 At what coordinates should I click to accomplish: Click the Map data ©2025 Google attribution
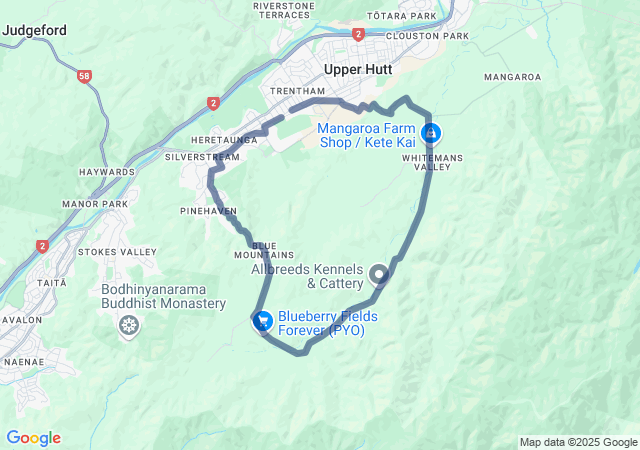coord(578,442)
